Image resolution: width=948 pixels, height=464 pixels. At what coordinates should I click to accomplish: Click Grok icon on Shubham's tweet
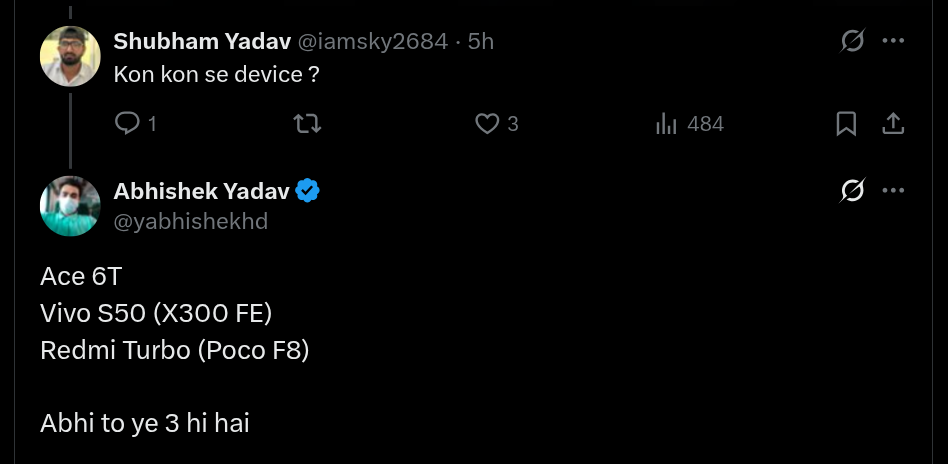[852, 41]
